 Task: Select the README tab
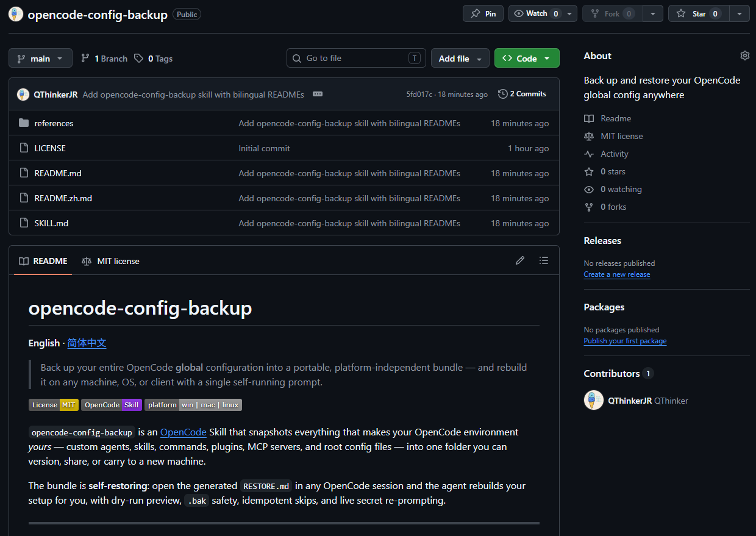point(43,261)
